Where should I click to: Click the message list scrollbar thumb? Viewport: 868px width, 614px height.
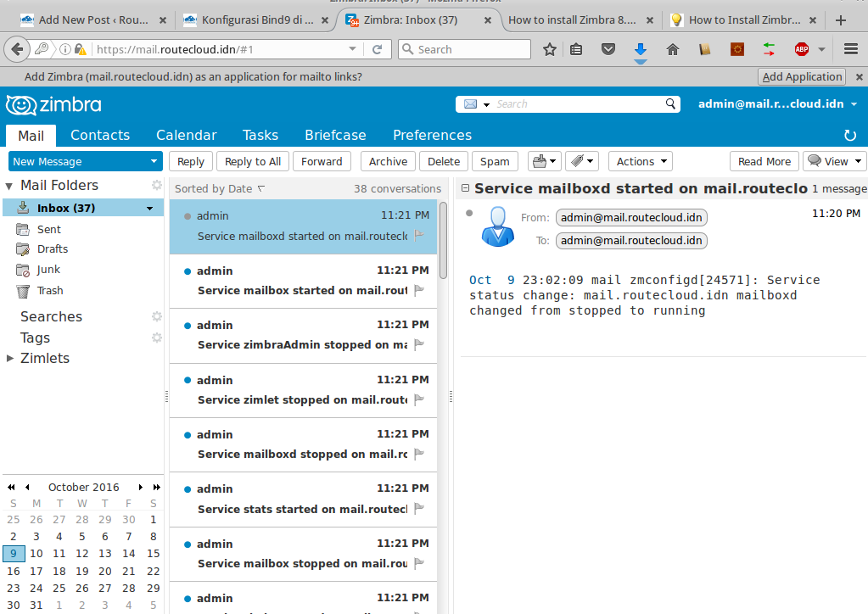click(x=443, y=240)
